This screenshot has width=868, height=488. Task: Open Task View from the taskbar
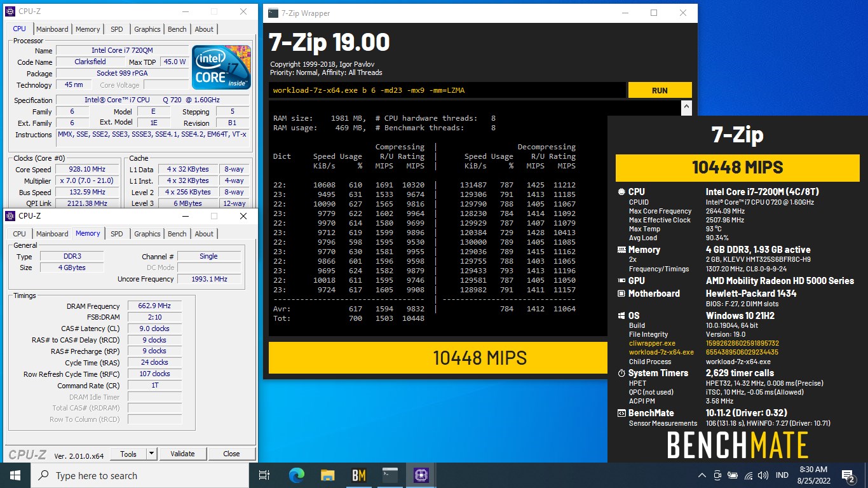265,475
